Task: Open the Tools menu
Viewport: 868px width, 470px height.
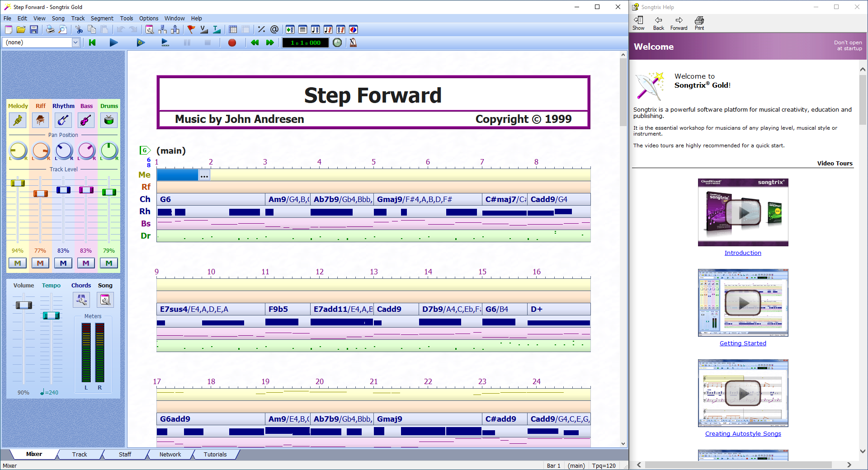Action: click(126, 19)
